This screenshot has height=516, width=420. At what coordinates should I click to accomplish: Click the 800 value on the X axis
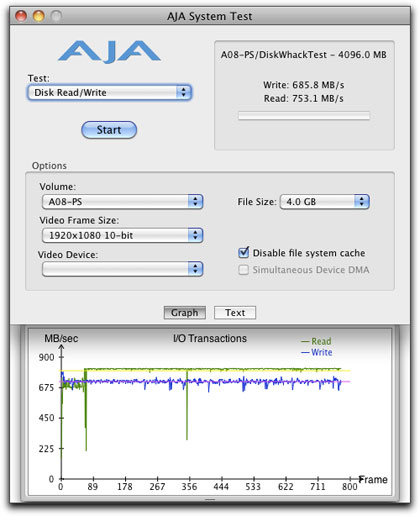pyautogui.click(x=350, y=487)
